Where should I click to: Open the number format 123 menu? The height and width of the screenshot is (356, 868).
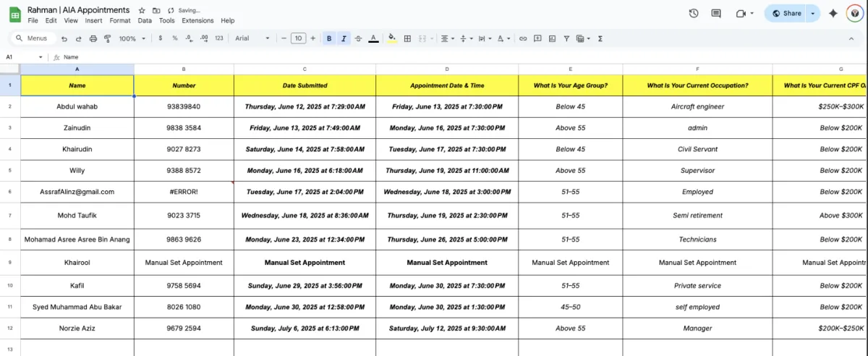[x=219, y=38]
